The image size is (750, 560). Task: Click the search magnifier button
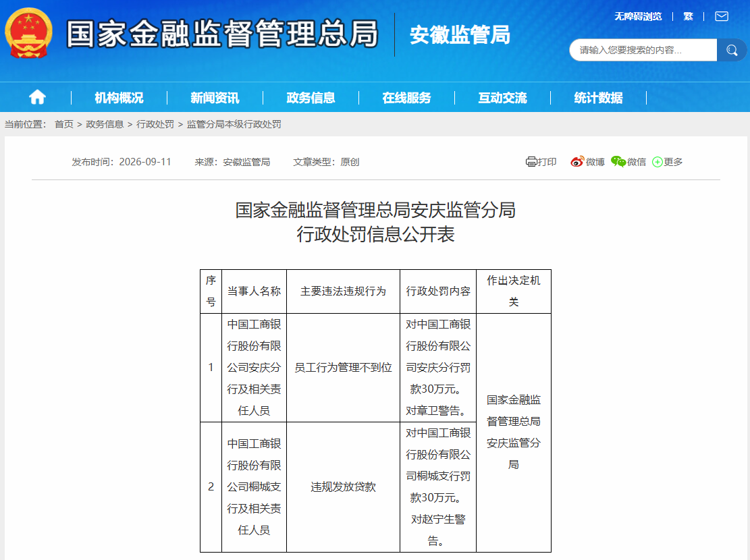pyautogui.click(x=731, y=50)
